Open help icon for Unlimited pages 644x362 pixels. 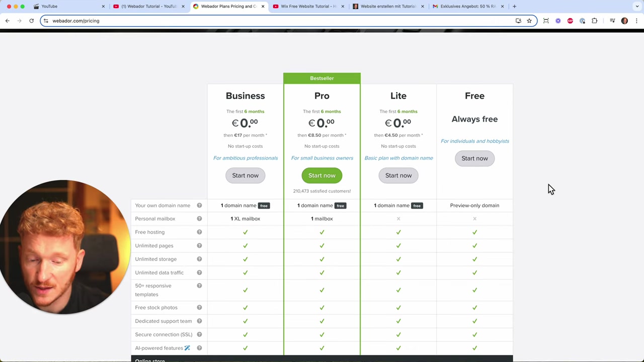199,245
